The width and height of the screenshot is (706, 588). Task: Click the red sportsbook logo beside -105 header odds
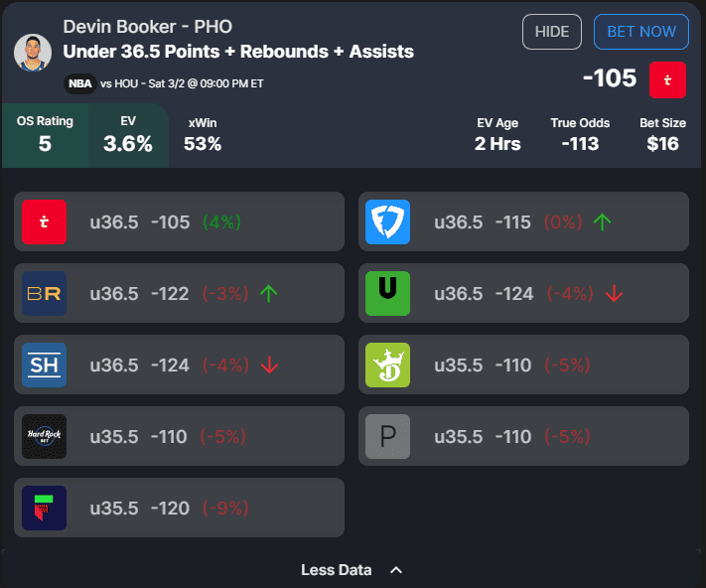667,79
